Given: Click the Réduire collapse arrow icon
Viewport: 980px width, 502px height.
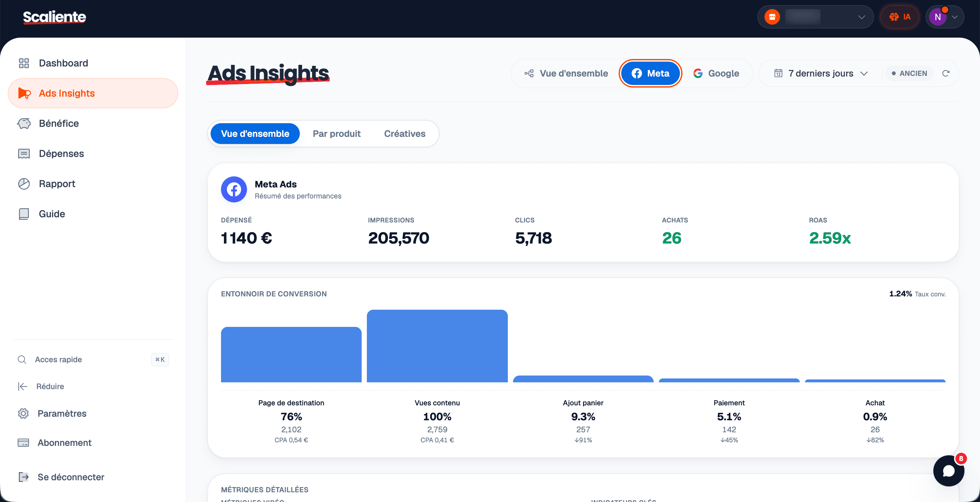Looking at the screenshot, I should pos(23,387).
